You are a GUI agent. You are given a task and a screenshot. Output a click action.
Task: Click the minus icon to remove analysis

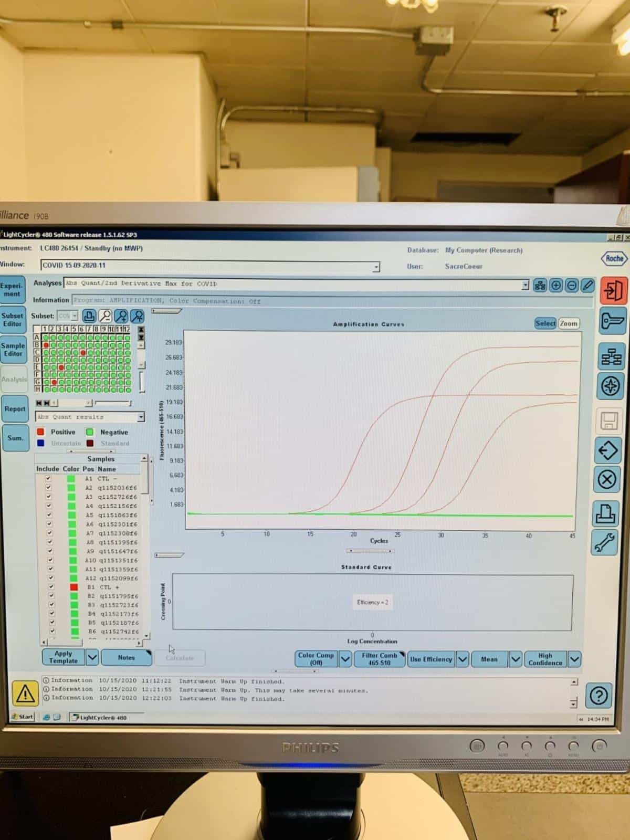[572, 285]
